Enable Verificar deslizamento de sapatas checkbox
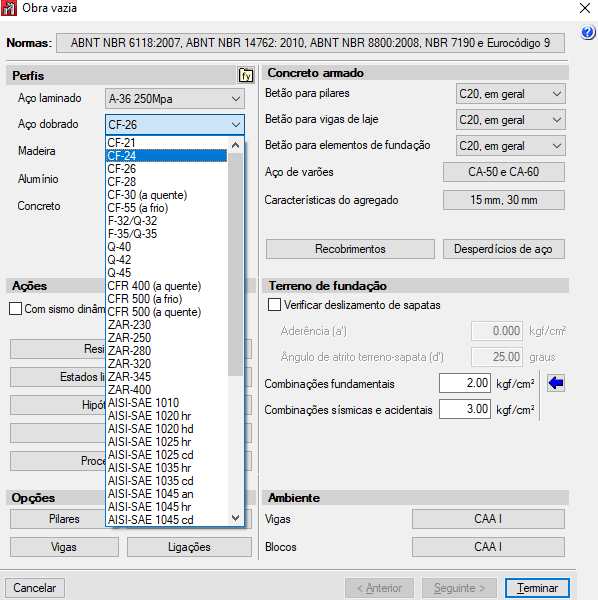 [274, 305]
